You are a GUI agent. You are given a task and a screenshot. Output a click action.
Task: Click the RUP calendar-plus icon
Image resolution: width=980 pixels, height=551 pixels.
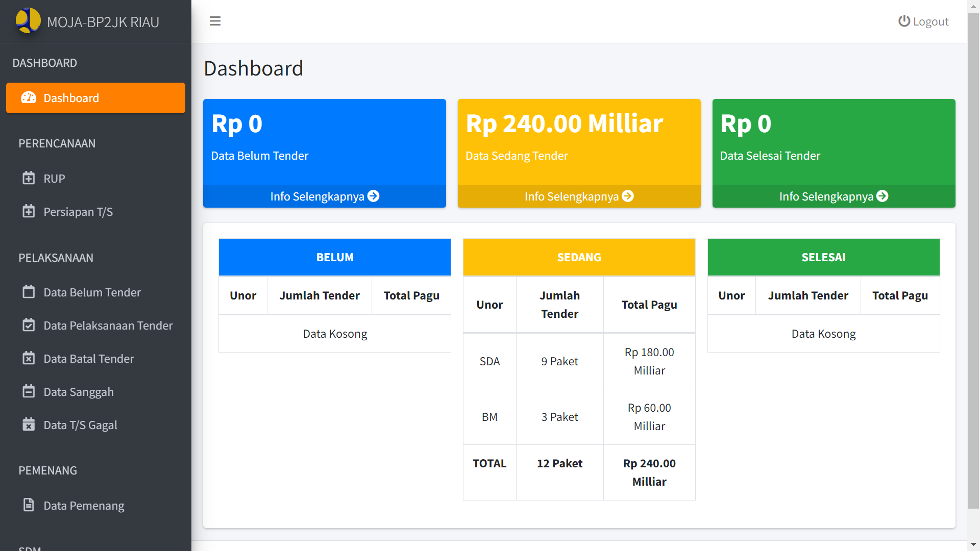pyautogui.click(x=29, y=178)
